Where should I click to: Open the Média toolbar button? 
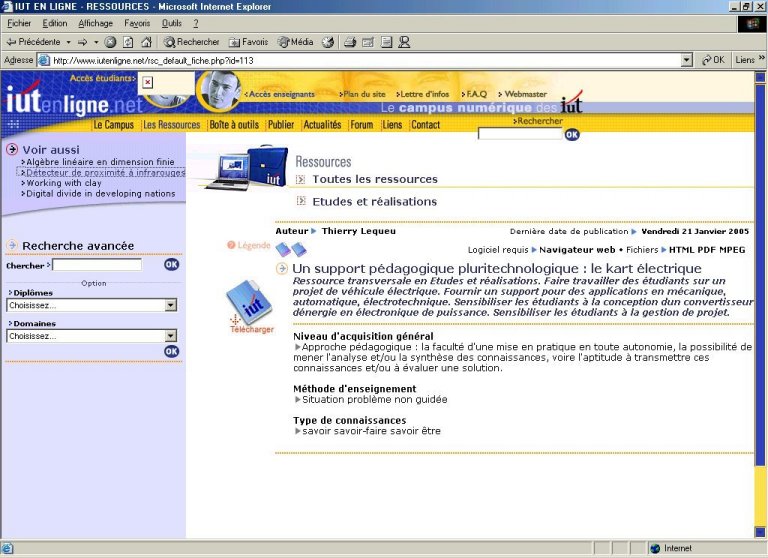296,42
